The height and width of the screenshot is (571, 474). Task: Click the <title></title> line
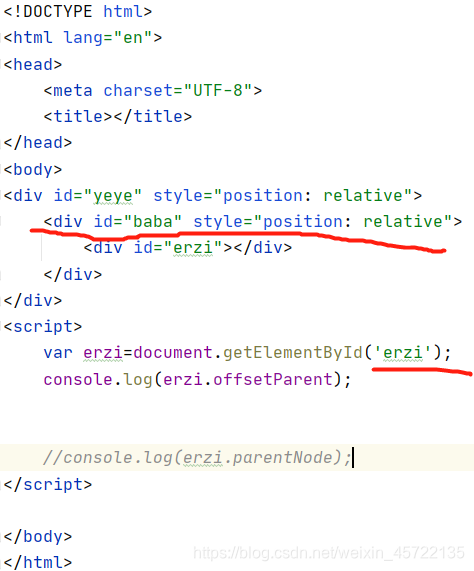coord(118,117)
